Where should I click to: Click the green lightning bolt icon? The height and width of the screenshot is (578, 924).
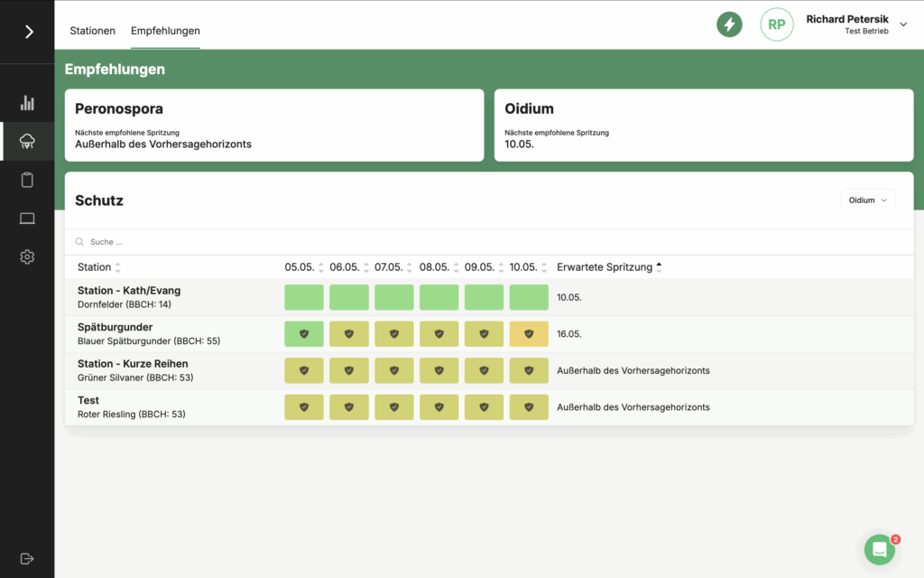coord(729,24)
